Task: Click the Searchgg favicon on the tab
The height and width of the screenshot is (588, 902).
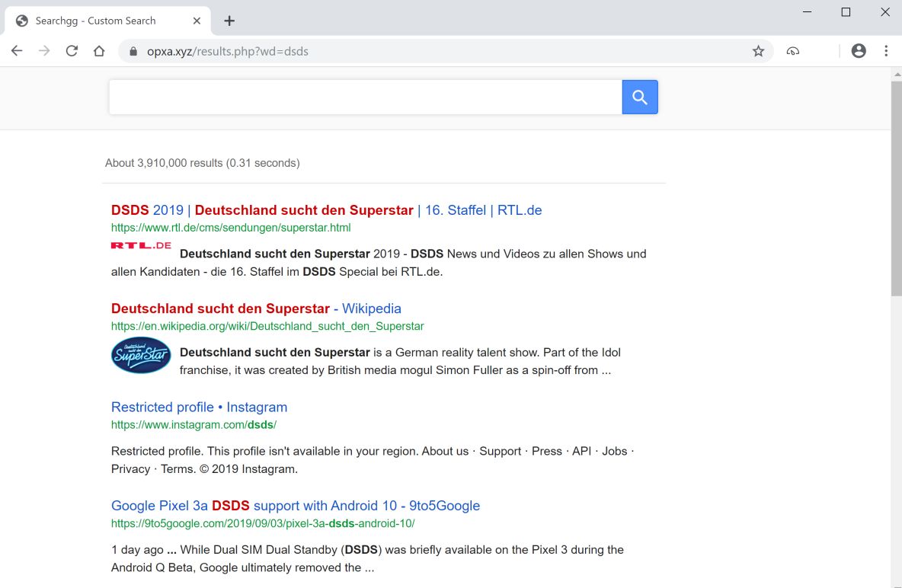Action: [x=22, y=21]
